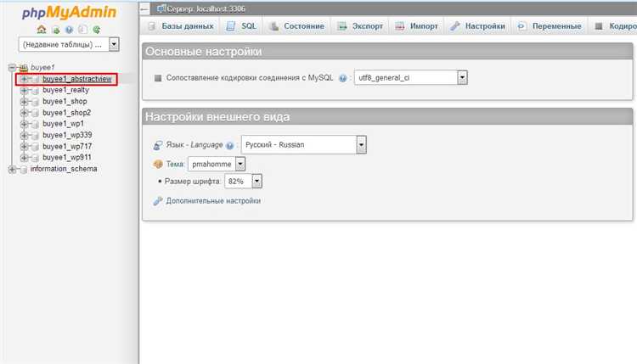Open the Русский - Russian language dropdown
This screenshot has height=364, width=637.
tap(304, 145)
